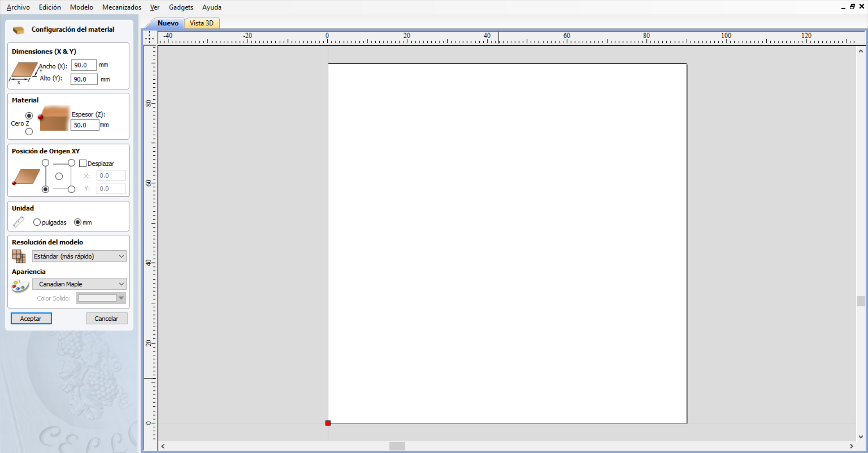This screenshot has width=868, height=453.
Task: Click the horizontal scrollbar thumb
Action: (x=397, y=446)
